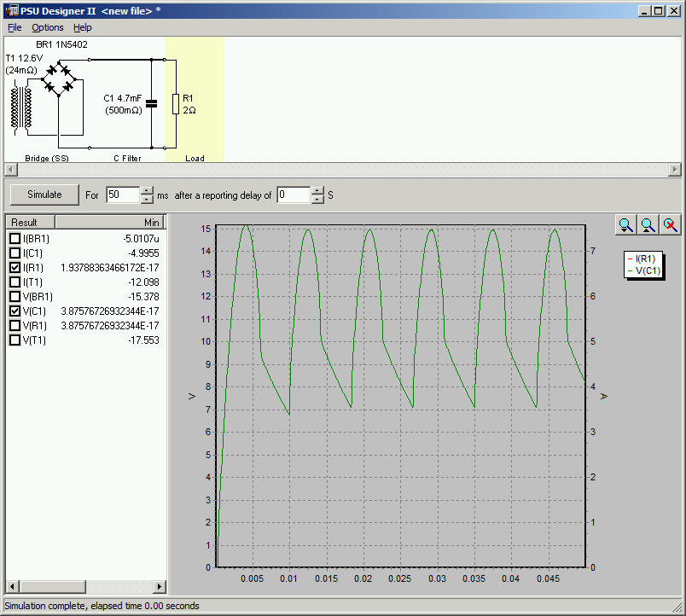The image size is (686, 616).
Task: Click the magnifier with red X icon
Action: pyautogui.click(x=671, y=225)
